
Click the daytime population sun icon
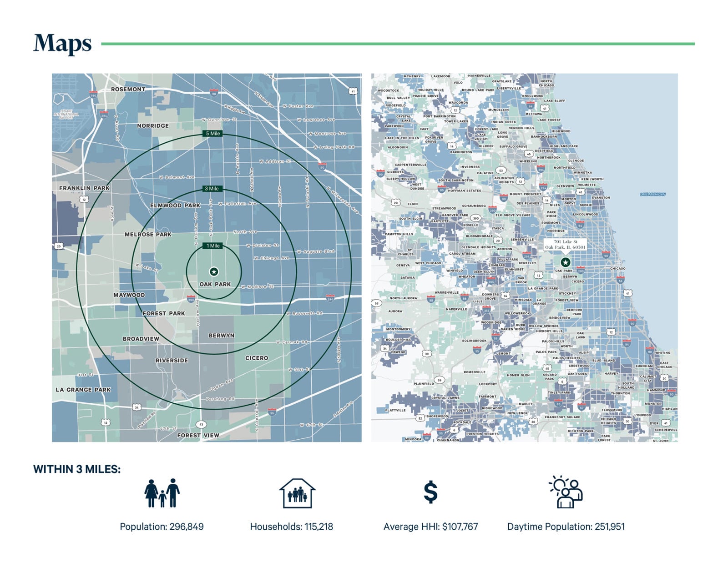(x=566, y=492)
